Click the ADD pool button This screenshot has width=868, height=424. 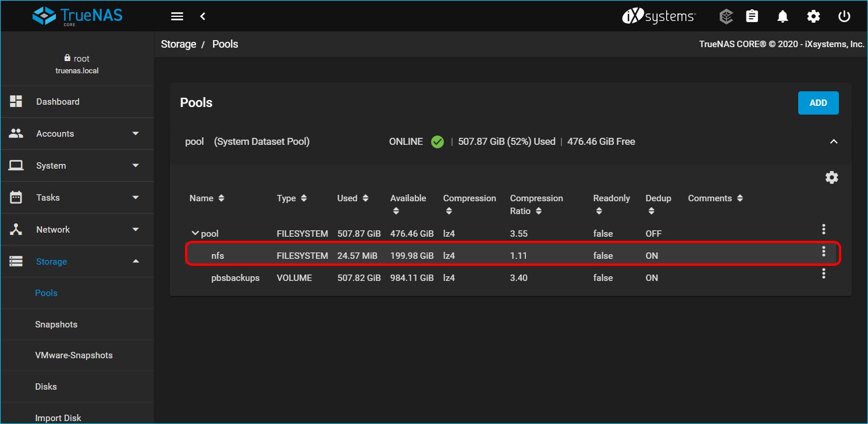(x=818, y=103)
